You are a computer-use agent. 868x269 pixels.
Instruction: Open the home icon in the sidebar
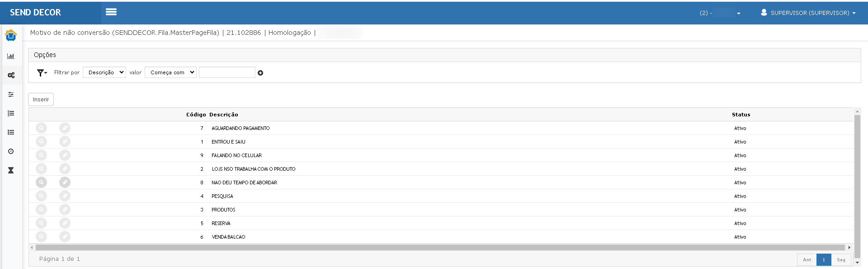[x=11, y=35]
